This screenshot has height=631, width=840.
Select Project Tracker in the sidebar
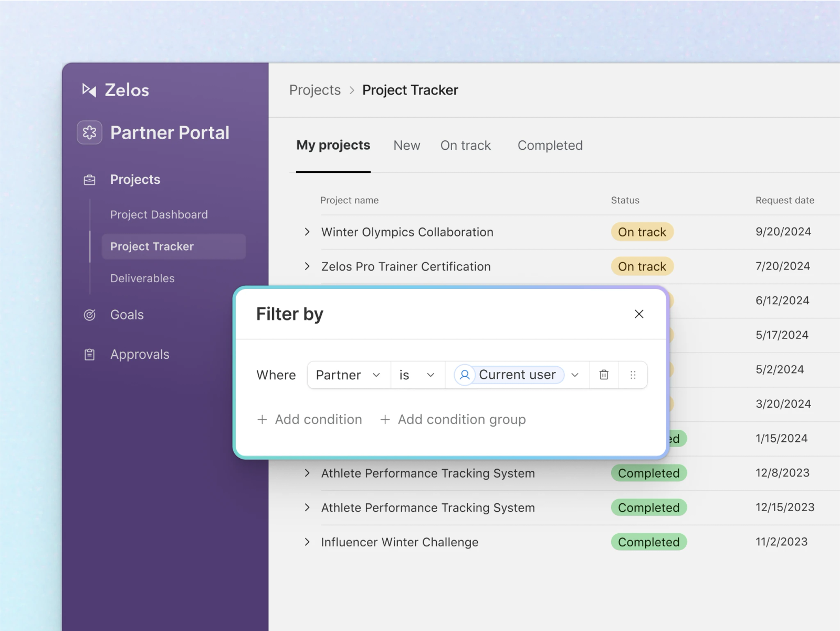tap(174, 246)
